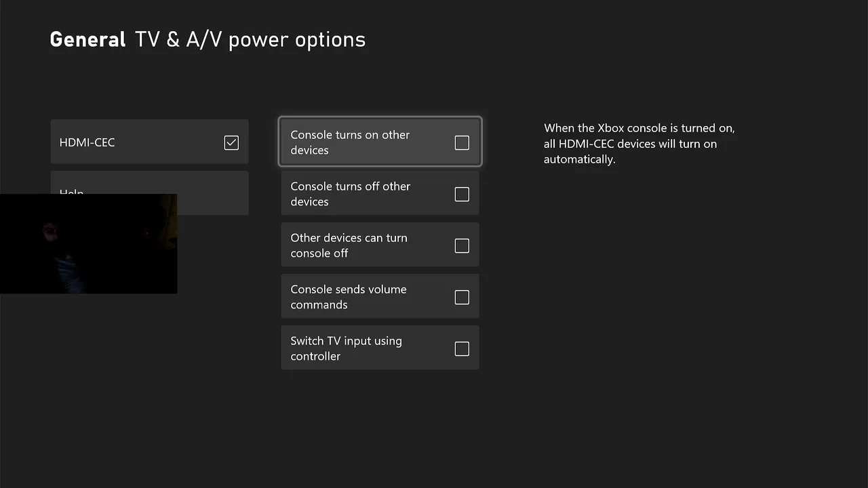Click the white checkmark inside the HDMI-CEC box
868x488 pixels.
231,142
